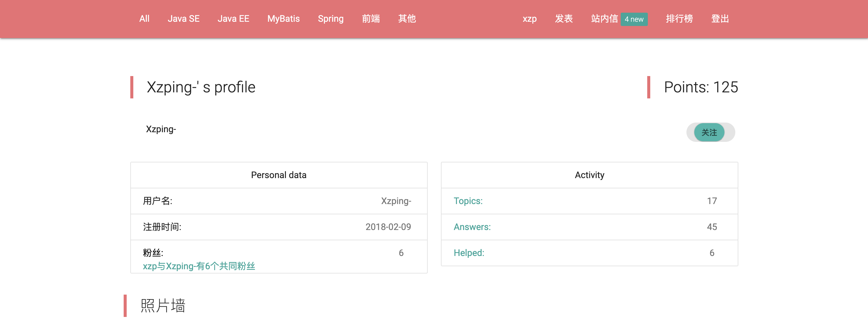Open the xzp user menu link
The height and width of the screenshot is (326, 868).
[x=529, y=19]
